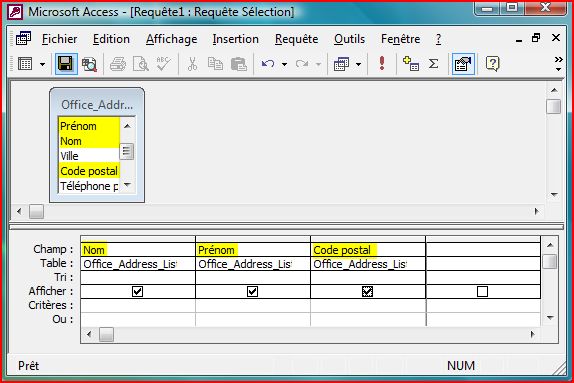
Task: Open the Help question mark icon
Action: pos(492,64)
